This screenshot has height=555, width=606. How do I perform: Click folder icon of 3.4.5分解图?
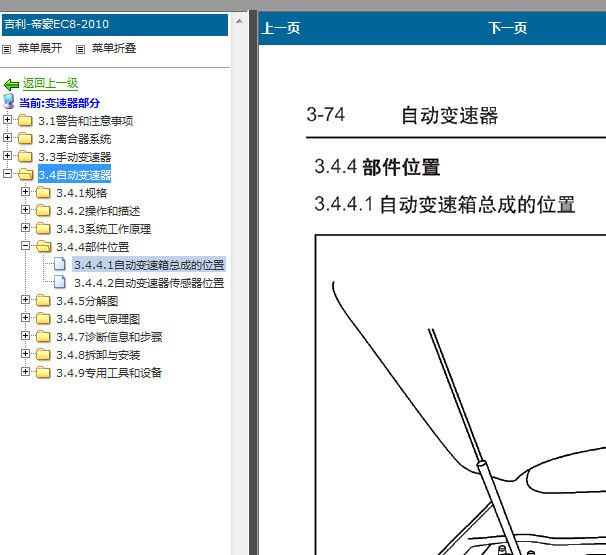43,300
